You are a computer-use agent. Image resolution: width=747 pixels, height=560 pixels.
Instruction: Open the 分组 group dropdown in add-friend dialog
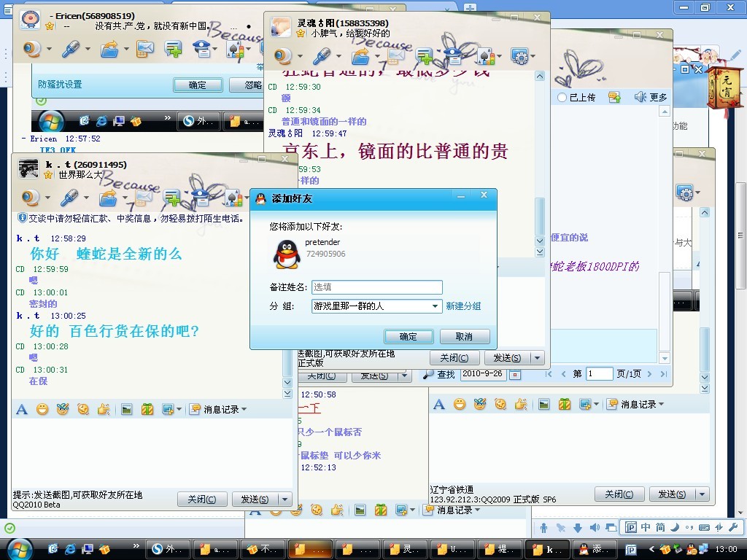click(435, 306)
